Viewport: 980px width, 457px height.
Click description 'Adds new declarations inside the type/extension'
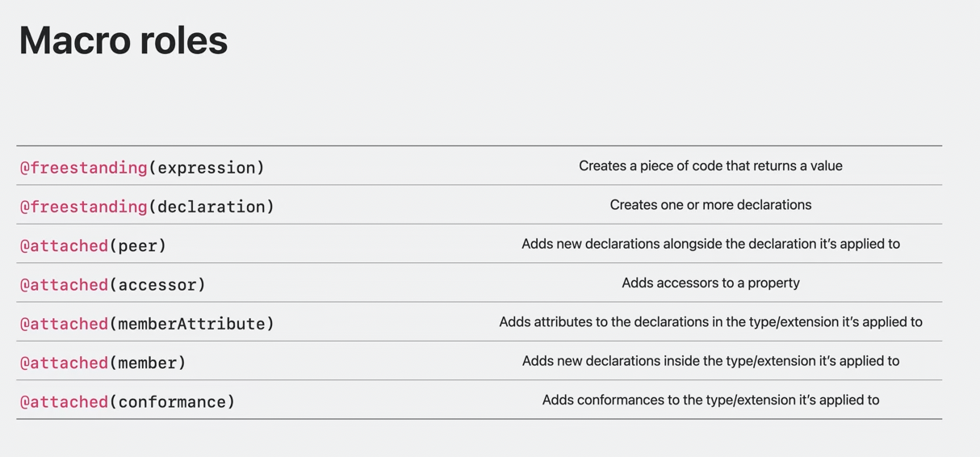click(x=710, y=361)
